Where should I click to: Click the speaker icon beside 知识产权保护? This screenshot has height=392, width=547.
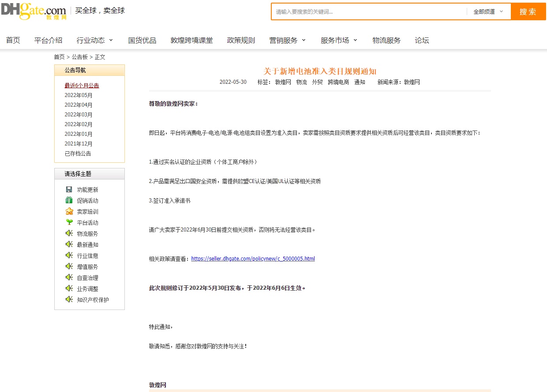[69, 300]
